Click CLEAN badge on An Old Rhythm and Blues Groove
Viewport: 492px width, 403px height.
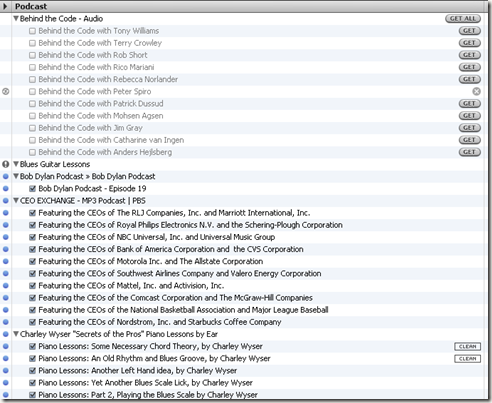[467, 359]
